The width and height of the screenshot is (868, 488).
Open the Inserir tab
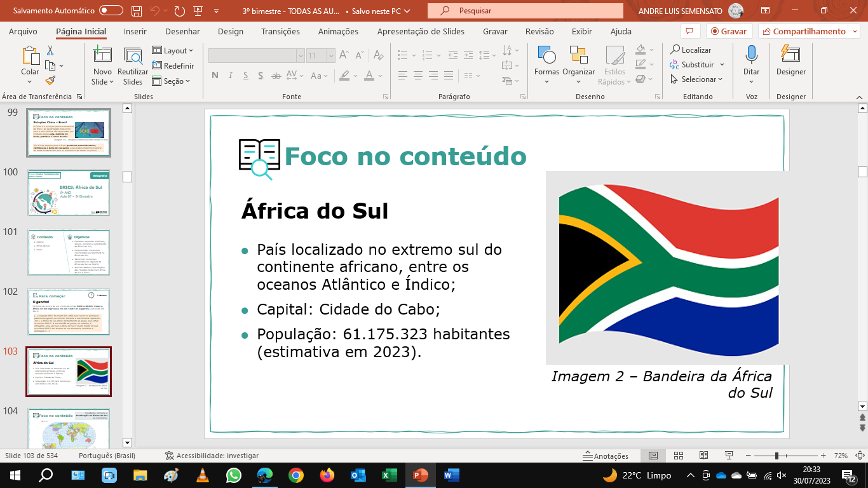click(135, 31)
